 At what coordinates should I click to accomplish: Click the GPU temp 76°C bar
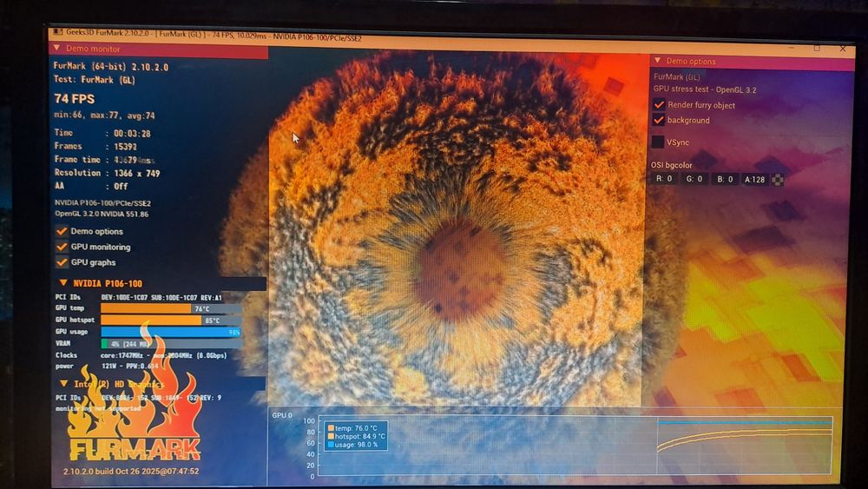(170, 308)
